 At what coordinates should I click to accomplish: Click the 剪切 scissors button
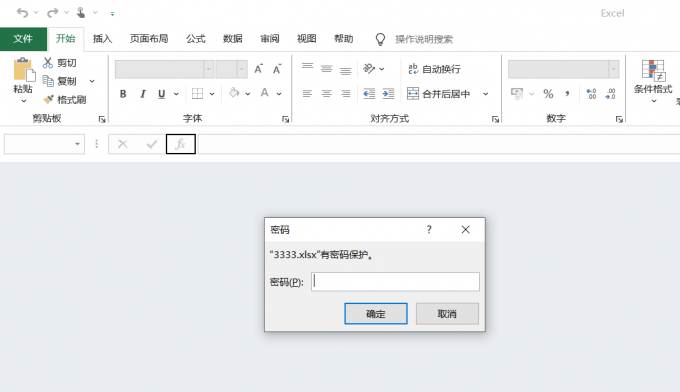59,63
